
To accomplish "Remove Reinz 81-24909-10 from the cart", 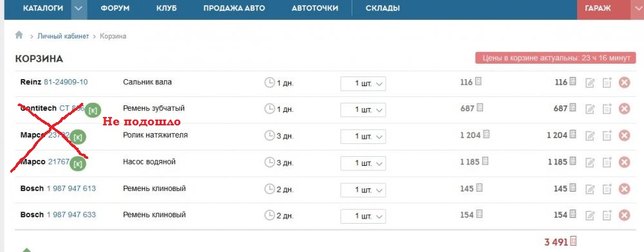I will (x=624, y=82).
